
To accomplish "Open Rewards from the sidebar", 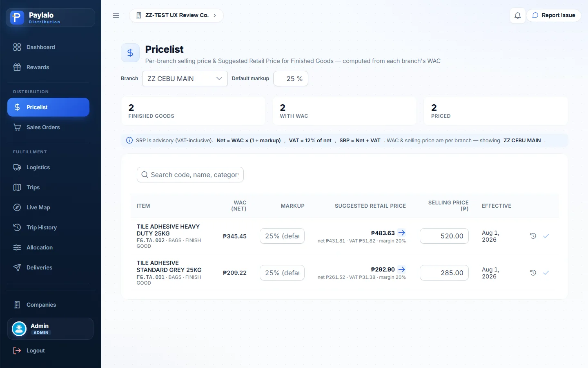I will (48, 67).
